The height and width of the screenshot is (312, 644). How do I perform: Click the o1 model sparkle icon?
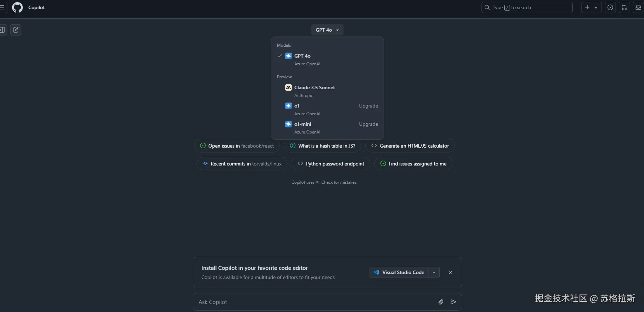click(x=288, y=106)
